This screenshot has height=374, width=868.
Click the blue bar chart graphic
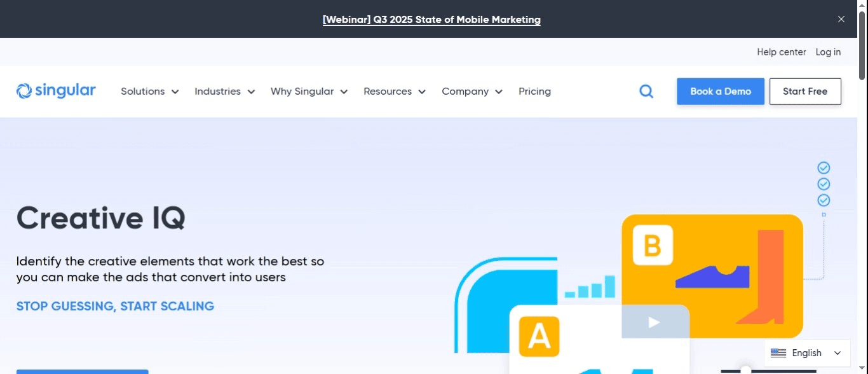click(590, 287)
